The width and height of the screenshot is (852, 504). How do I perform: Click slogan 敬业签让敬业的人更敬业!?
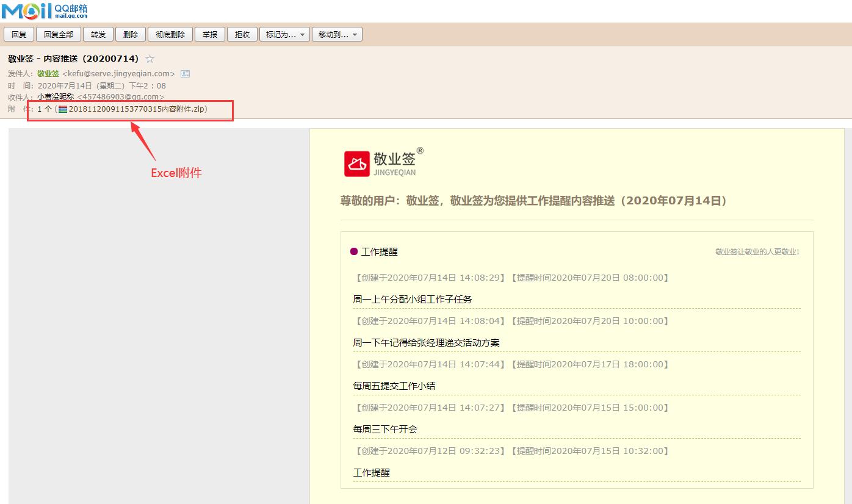pos(757,251)
